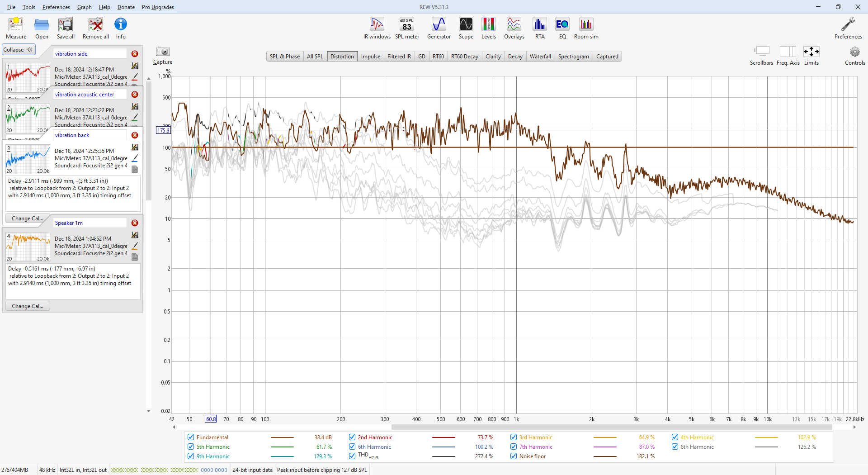Image resolution: width=868 pixels, height=475 pixels.
Task: Remove the 'Speaker 1m' measurement
Action: pos(135,223)
